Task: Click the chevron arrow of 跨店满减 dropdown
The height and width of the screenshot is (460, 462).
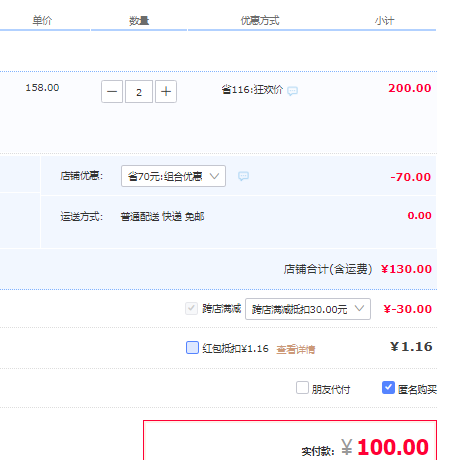Action: click(359, 308)
